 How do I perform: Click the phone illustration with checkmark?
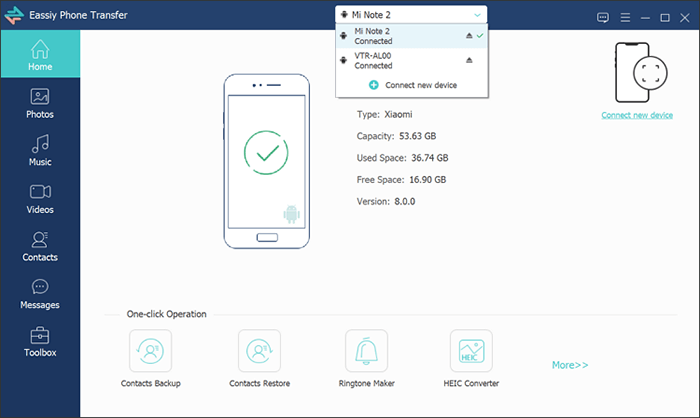click(265, 162)
